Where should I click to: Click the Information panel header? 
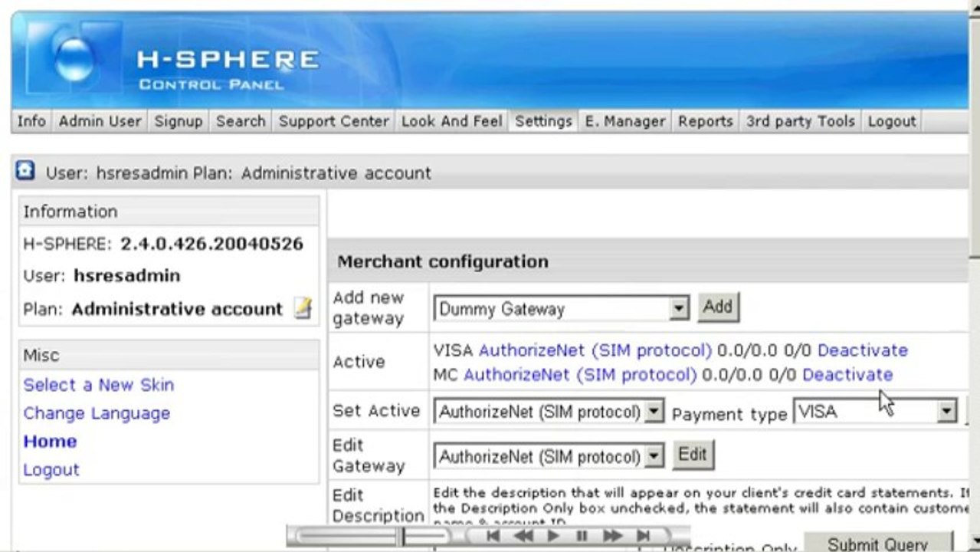point(169,212)
